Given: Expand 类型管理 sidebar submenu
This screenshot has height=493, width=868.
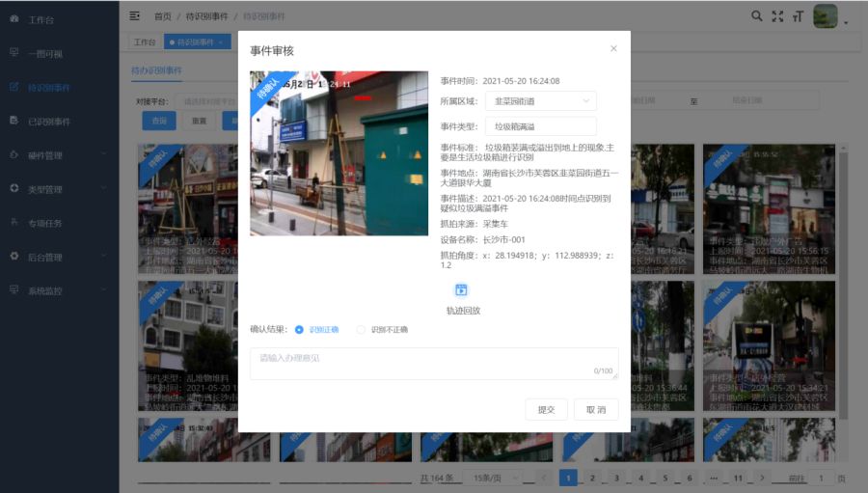Looking at the screenshot, I should [58, 189].
